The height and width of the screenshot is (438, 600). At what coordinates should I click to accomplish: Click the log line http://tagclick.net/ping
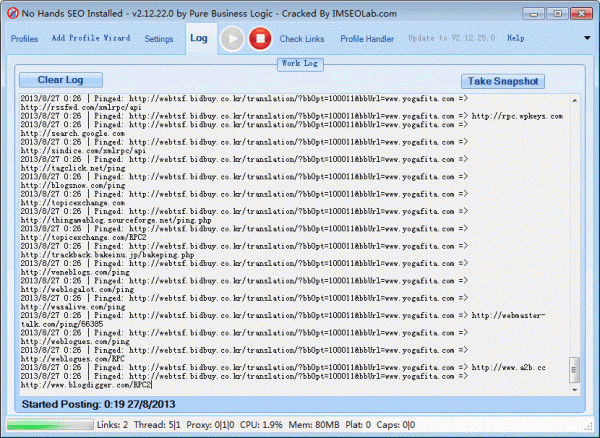pyautogui.click(x=73, y=168)
